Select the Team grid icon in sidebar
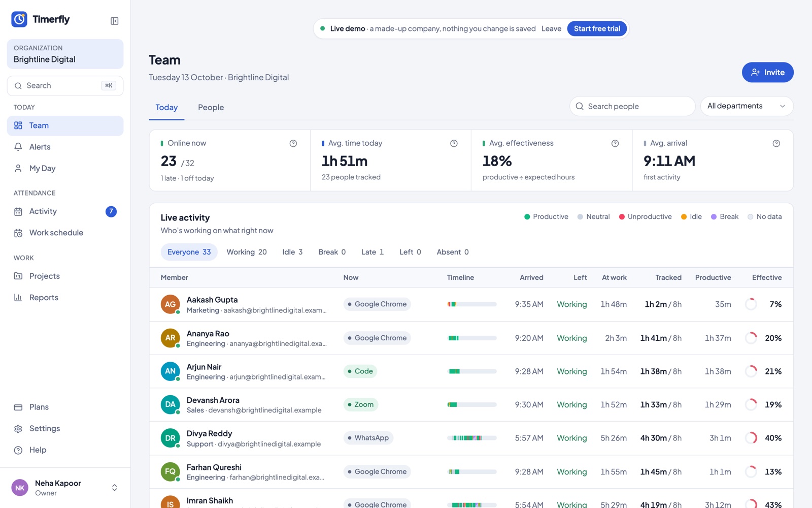Screen dimensions: 812x508 (18, 125)
